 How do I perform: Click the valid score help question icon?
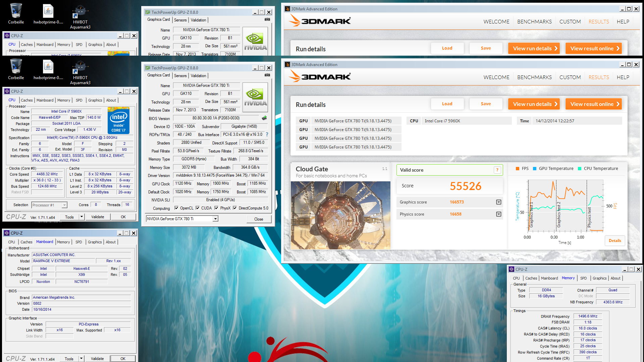[497, 170]
